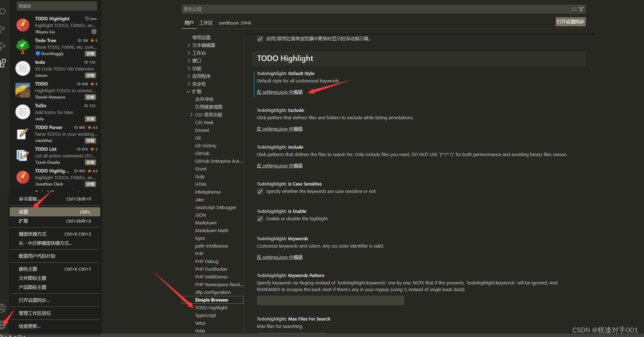
Task: Clear settings search input icon
Action: click(x=574, y=9)
